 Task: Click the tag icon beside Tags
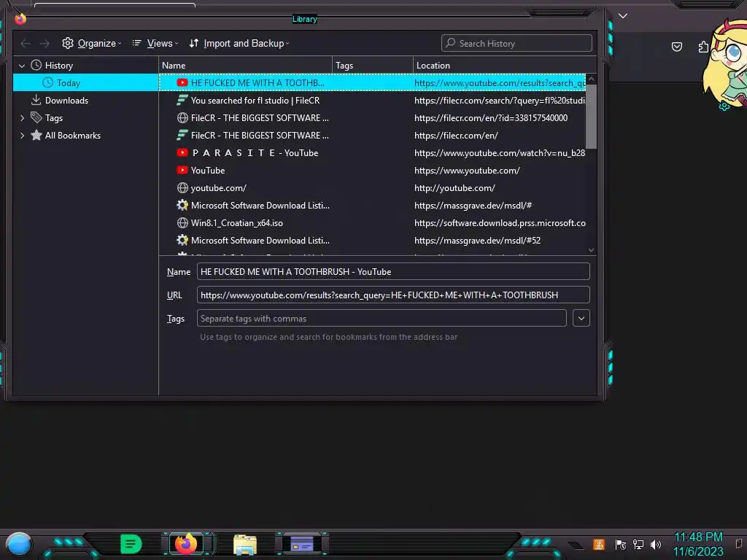click(36, 117)
